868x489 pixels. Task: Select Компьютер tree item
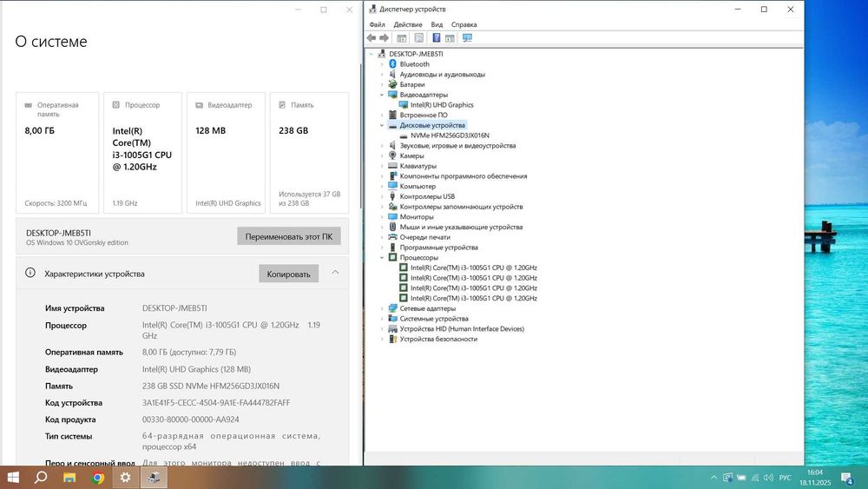(418, 186)
